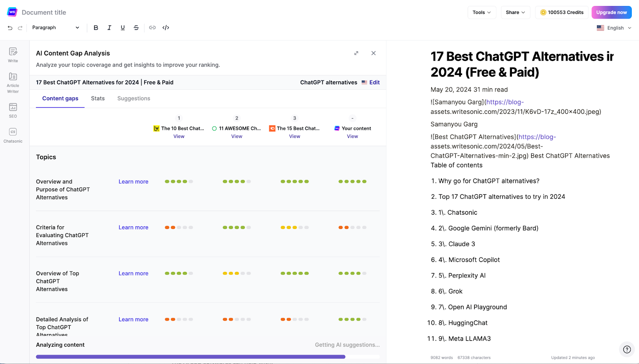639x364 pixels.
Task: Learn more about Overview and Purpose topic
Action: coord(133,182)
